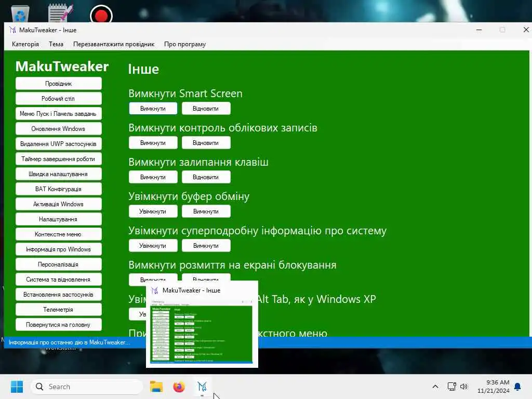The width and height of the screenshot is (532, 399).
Task: Click Вимкнути under залипання клавіш
Action: [153, 177]
